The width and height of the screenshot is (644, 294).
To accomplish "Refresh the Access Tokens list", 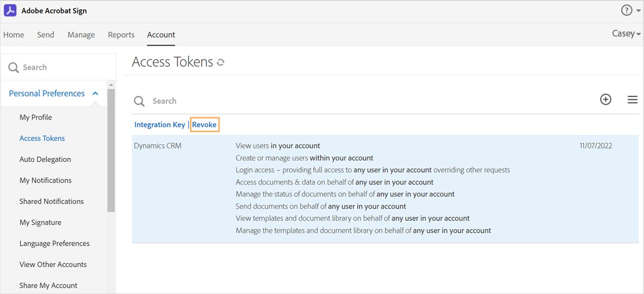I will click(x=220, y=63).
